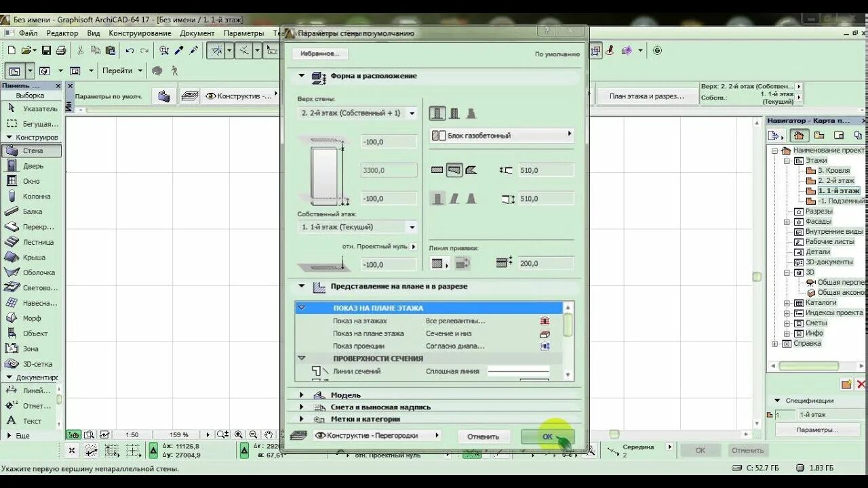
Task: Open the Собственный этаж dropdown
Action: [x=358, y=227]
